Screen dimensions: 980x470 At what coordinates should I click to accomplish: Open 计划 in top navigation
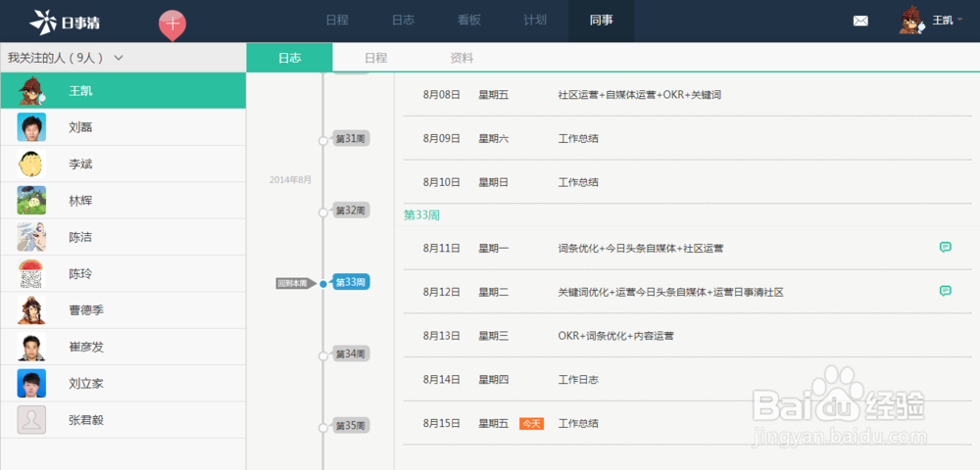coord(535,21)
